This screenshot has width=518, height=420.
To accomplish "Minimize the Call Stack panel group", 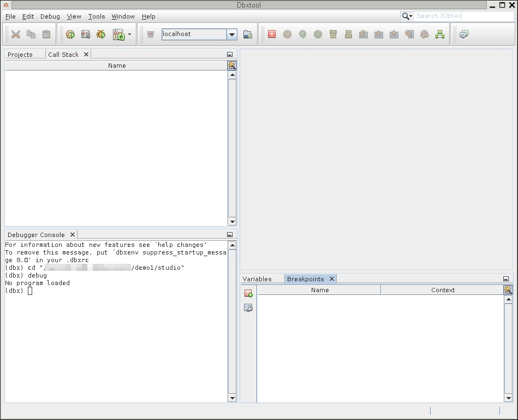I will tap(230, 54).
